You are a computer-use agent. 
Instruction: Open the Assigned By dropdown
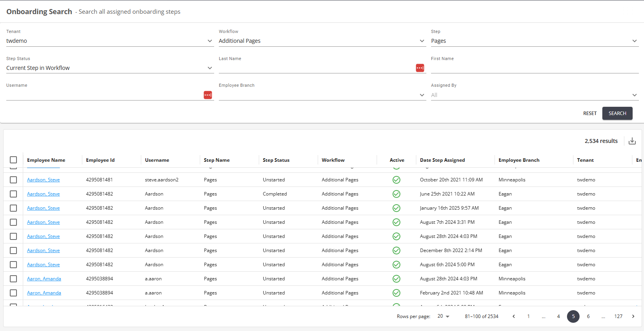pos(535,95)
